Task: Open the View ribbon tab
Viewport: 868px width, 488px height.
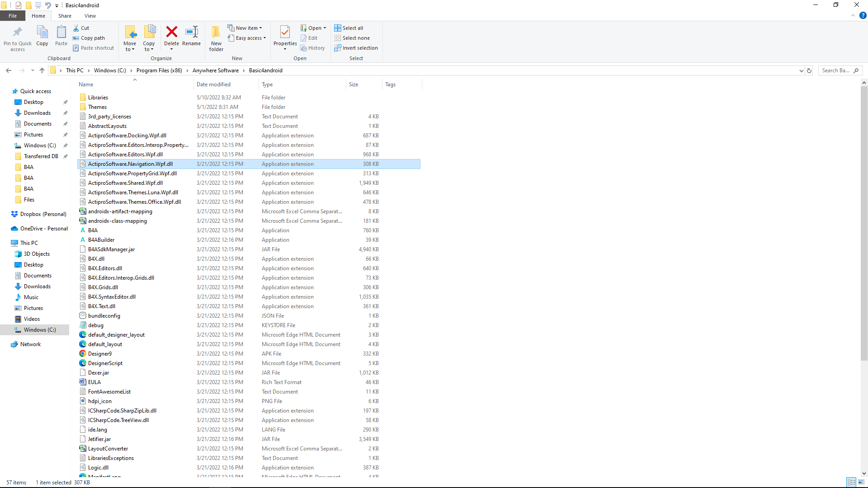Action: coord(90,16)
